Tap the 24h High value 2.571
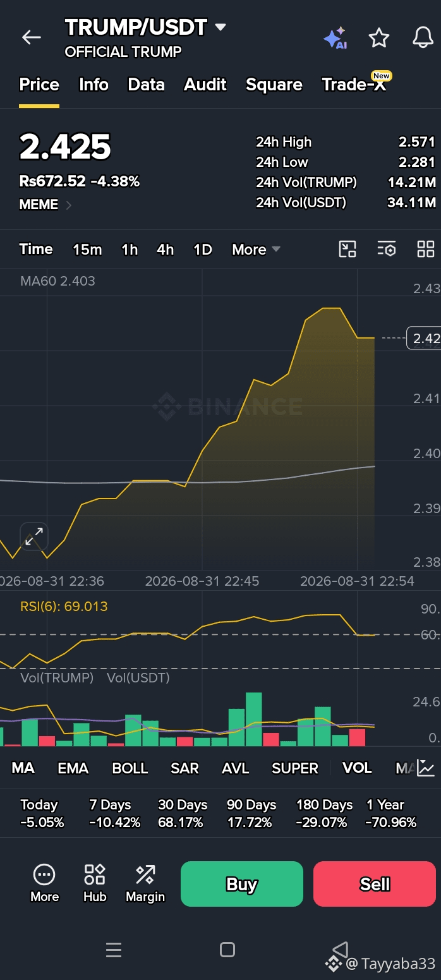 coord(417,142)
